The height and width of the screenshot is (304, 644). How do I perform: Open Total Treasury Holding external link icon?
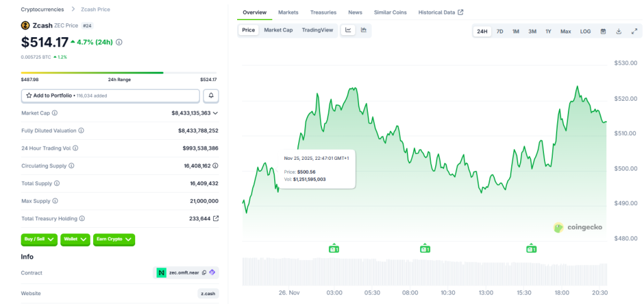216,218
